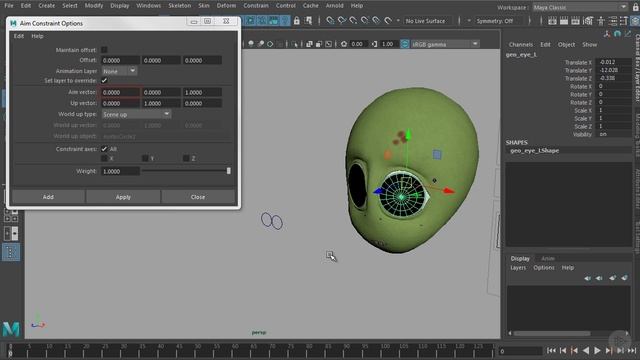Open Animation Layer dropdown showing None
Viewport: 640px width, 360px height.
coord(119,71)
